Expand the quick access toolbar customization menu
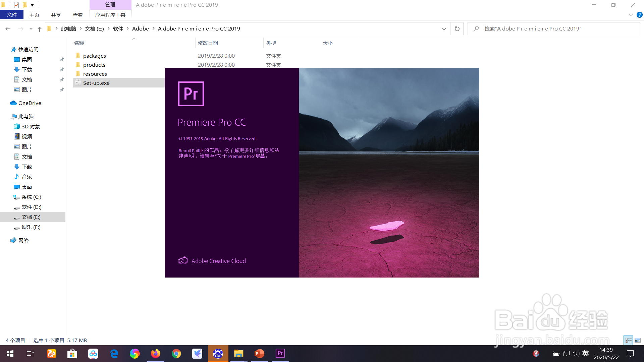 [x=32, y=5]
